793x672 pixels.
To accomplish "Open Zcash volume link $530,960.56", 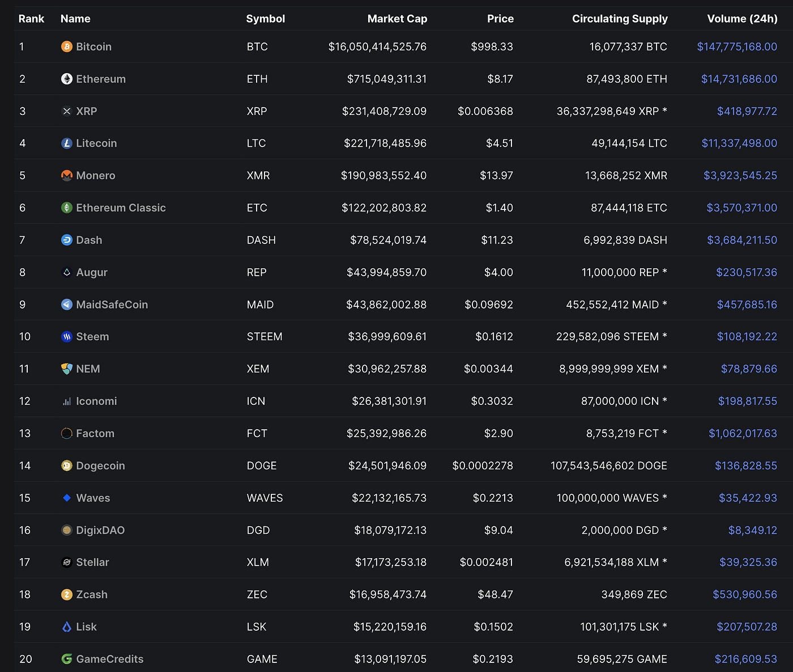I will (745, 594).
